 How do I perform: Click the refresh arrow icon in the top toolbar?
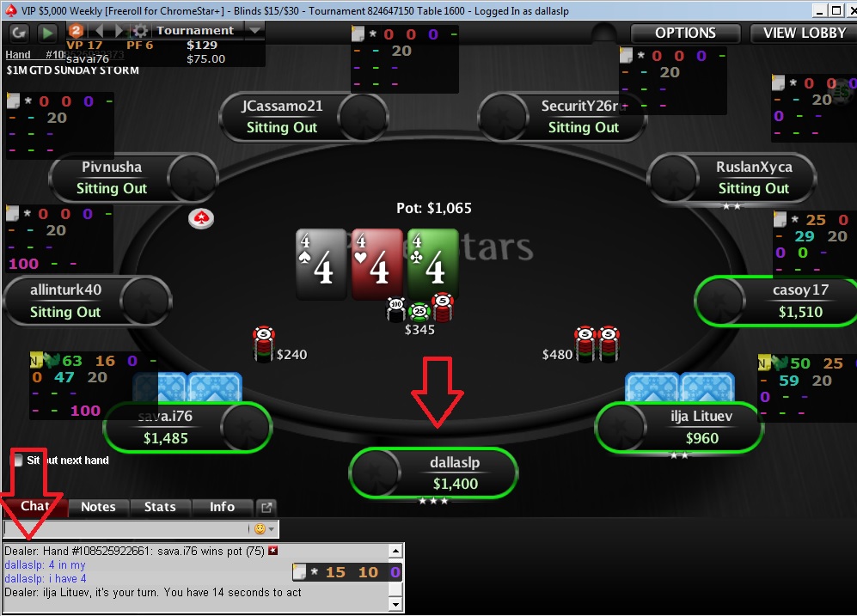point(19,34)
